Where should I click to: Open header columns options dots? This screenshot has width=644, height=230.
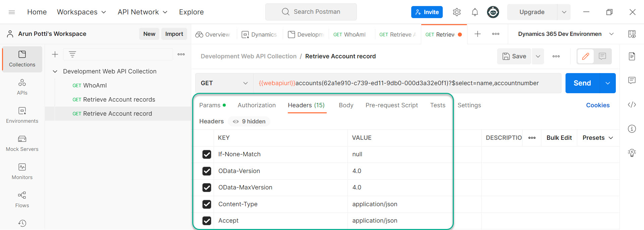click(532, 138)
